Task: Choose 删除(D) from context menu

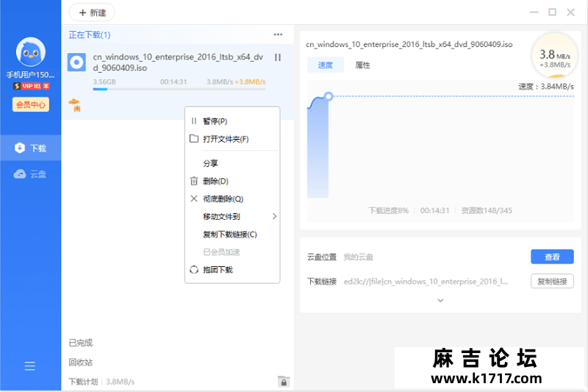Action: pyautogui.click(x=232, y=181)
